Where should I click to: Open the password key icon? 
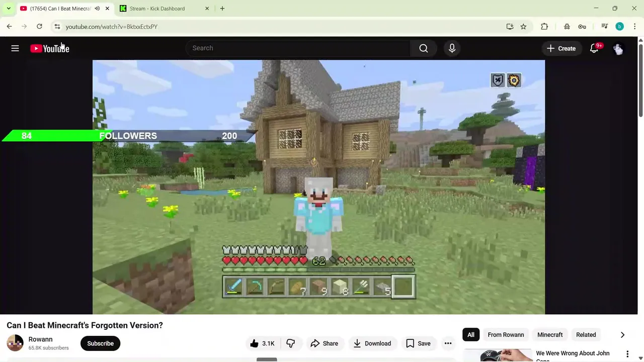pos(582,27)
